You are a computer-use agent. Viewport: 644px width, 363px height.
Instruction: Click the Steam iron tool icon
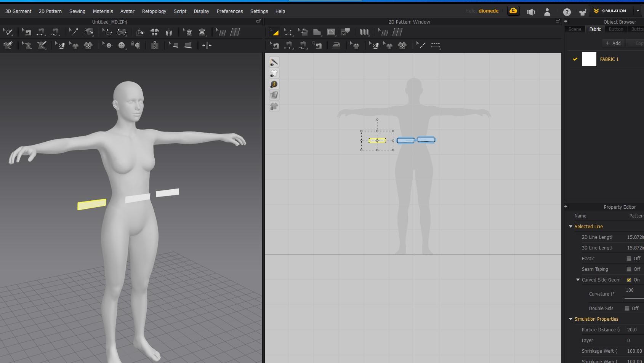coord(336,46)
